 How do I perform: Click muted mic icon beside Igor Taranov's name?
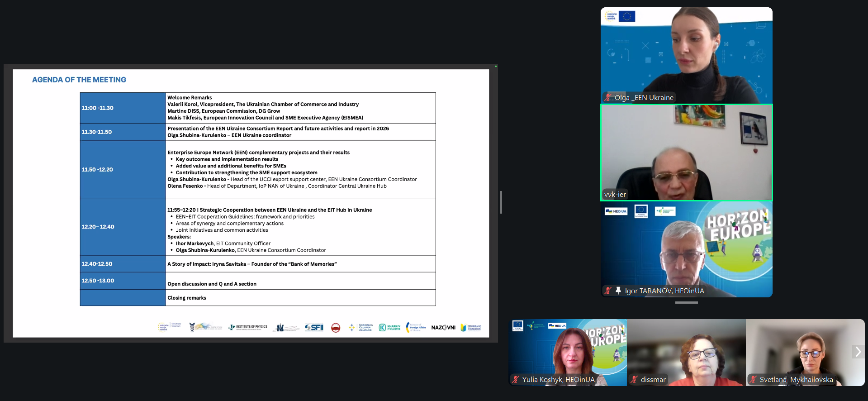click(x=607, y=291)
